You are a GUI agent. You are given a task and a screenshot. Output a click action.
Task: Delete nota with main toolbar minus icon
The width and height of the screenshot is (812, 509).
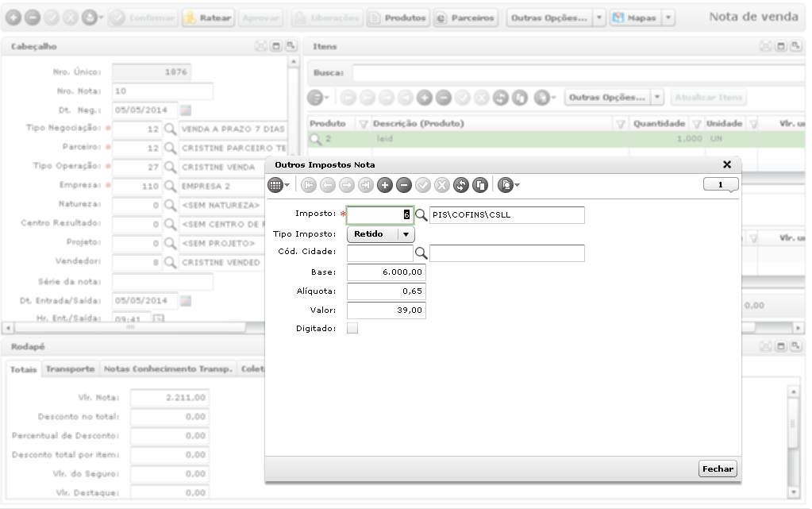coord(32,17)
